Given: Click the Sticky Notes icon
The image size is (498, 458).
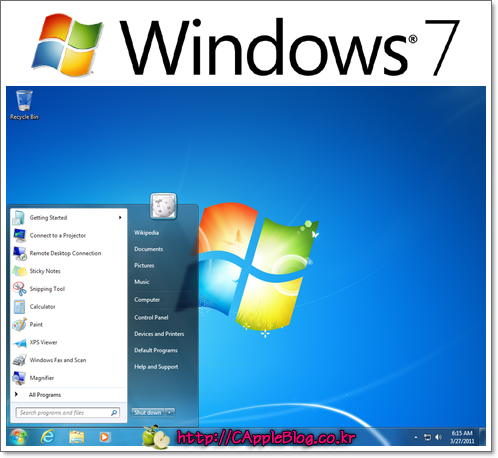Looking at the screenshot, I should tap(19, 271).
